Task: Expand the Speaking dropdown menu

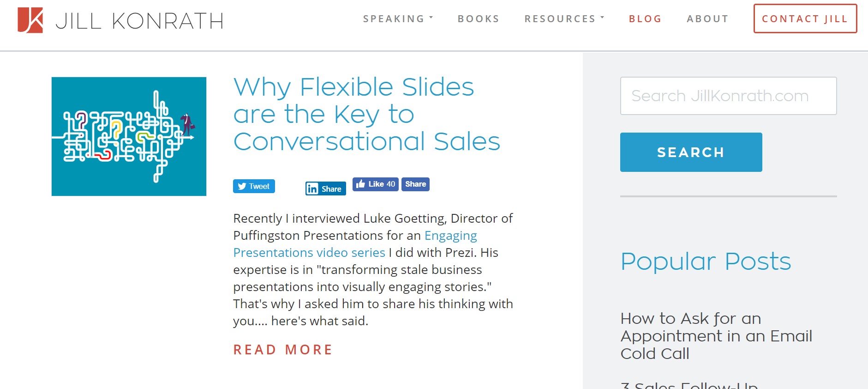Action: click(x=398, y=19)
